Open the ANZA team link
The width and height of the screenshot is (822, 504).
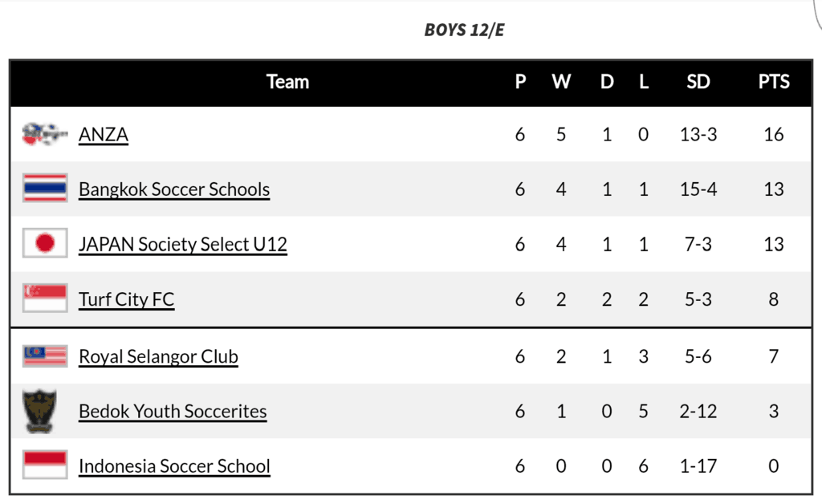point(104,135)
